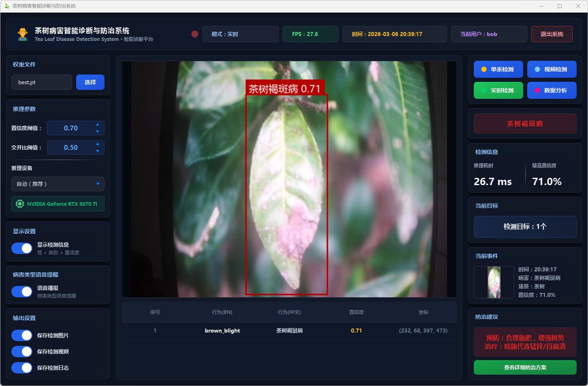Toggle 显示检测信息 switch off
This screenshot has height=386, width=588.
pos(22,248)
